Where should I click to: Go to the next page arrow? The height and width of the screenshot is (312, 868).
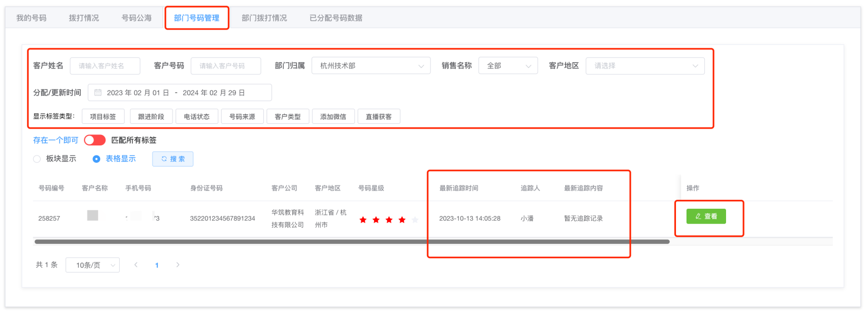tap(178, 265)
